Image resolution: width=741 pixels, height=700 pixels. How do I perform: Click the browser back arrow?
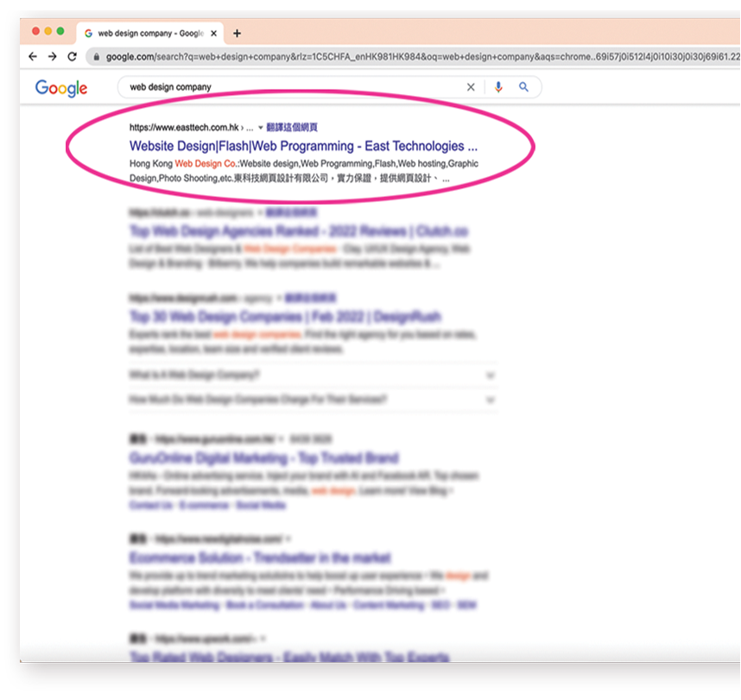[33, 57]
